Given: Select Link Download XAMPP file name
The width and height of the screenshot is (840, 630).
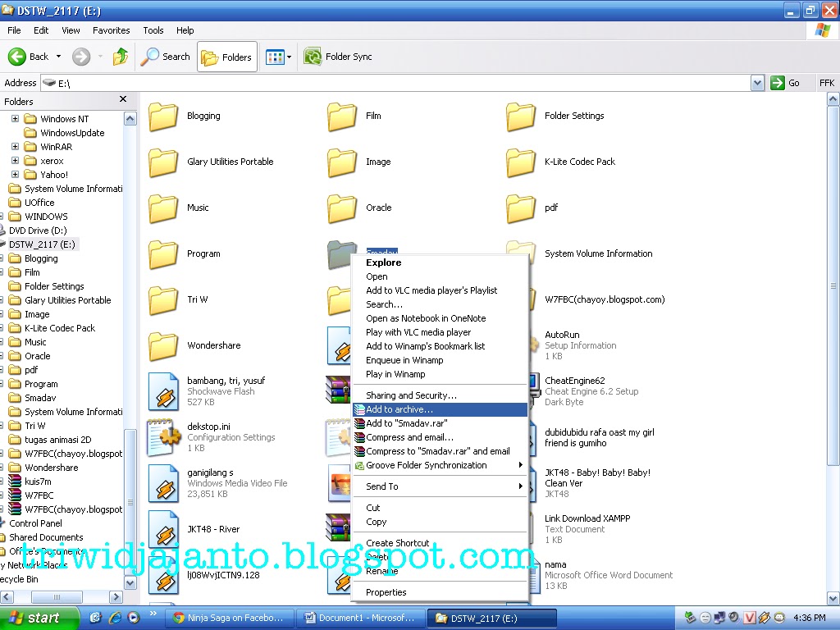Looking at the screenshot, I should coord(587,518).
